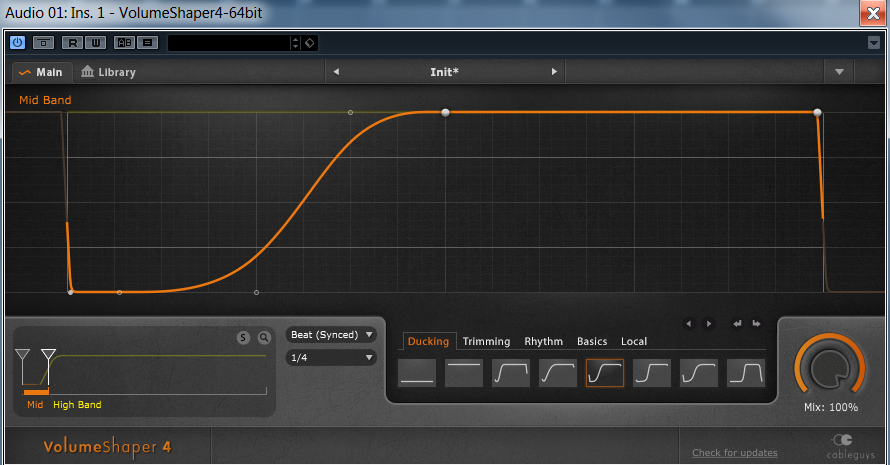
Task: Click the host preset stepper arrows
Action: point(295,43)
